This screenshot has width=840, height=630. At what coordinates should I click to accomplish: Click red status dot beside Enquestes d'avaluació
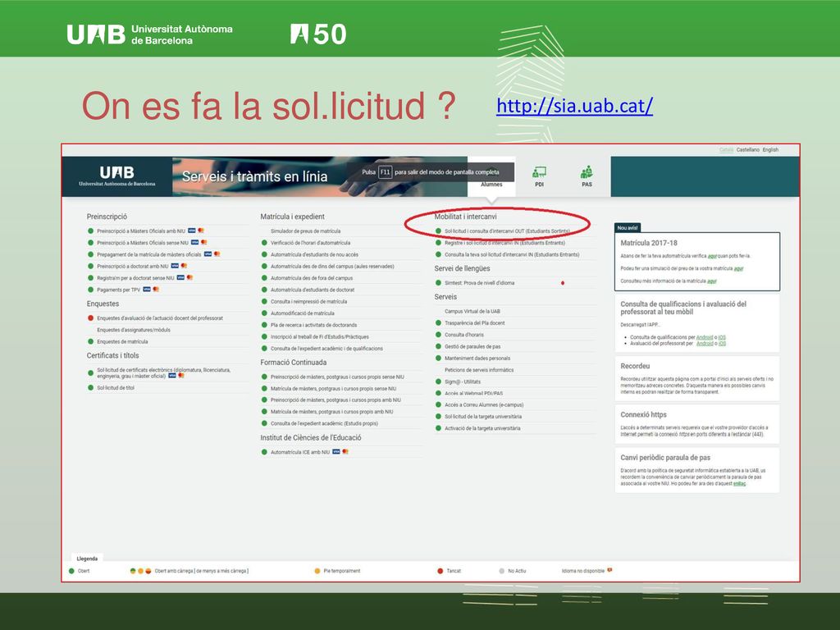[x=90, y=318]
